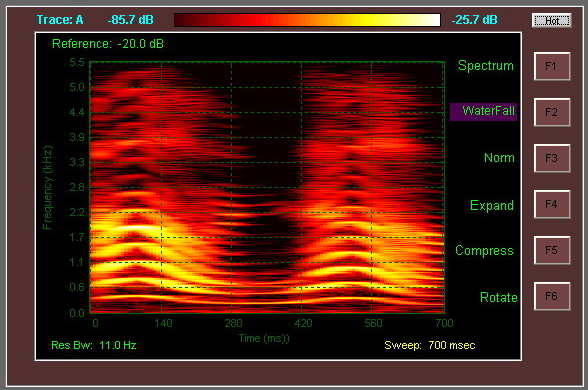This screenshot has height=390, width=588.
Task: Select the Spectrum mode label
Action: tap(486, 66)
